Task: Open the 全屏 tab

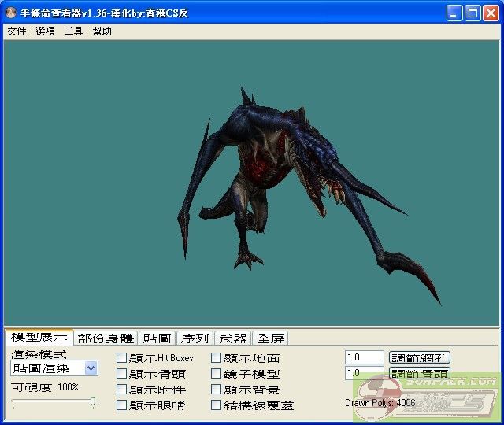Action: tap(270, 338)
